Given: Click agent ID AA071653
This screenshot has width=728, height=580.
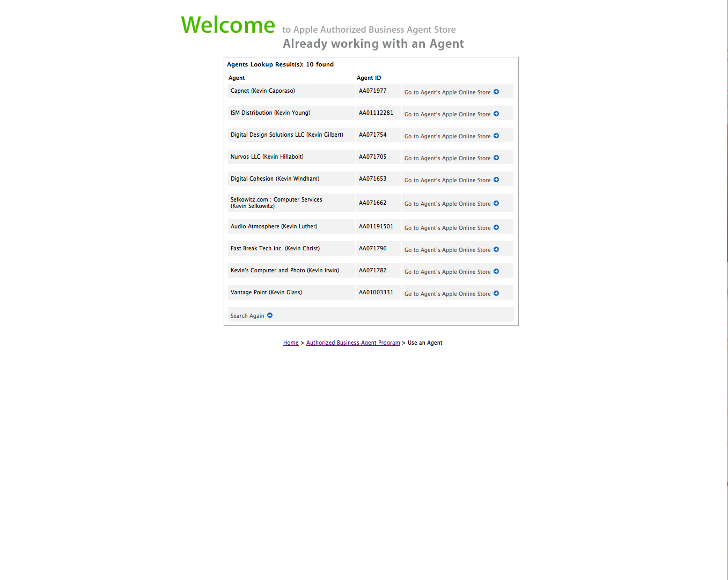Looking at the screenshot, I should point(373,179).
